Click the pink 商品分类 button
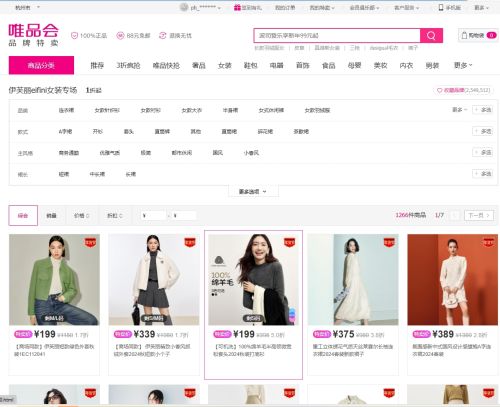 pos(41,65)
